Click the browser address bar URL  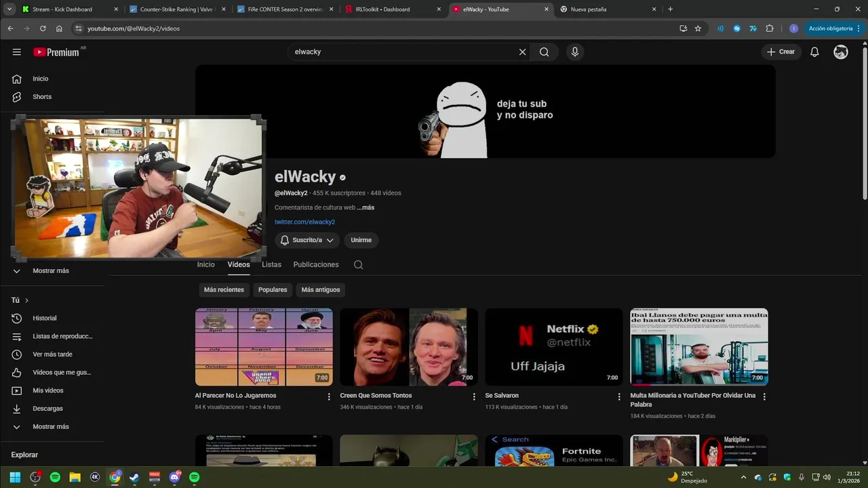point(134,28)
